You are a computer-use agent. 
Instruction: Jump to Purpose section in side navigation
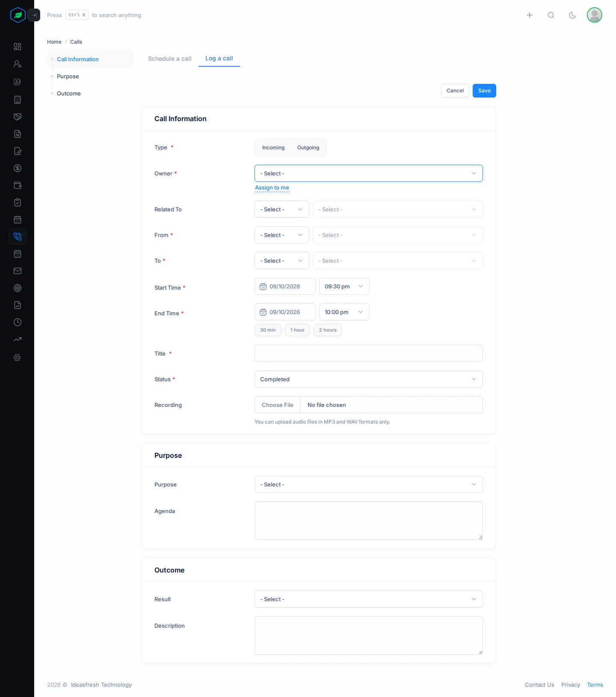click(68, 76)
